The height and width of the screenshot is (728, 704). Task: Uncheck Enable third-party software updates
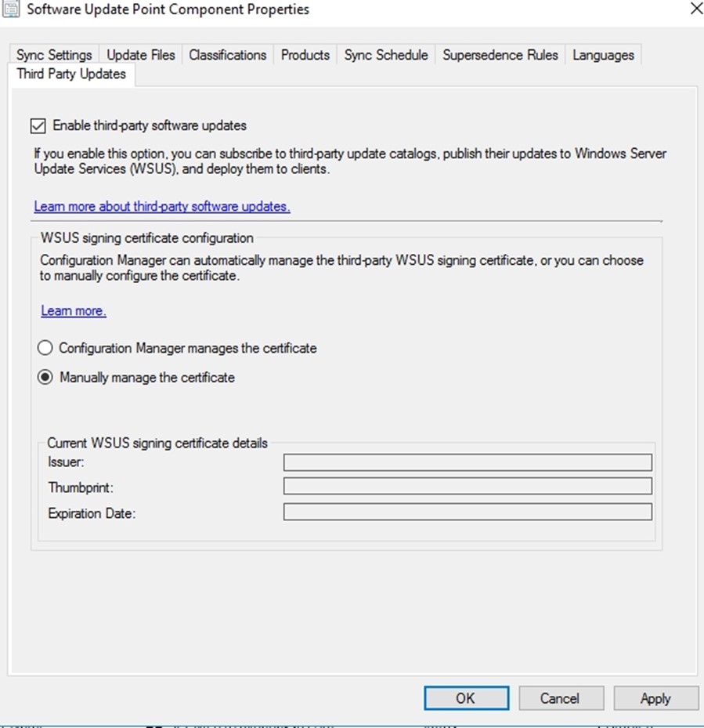point(38,126)
